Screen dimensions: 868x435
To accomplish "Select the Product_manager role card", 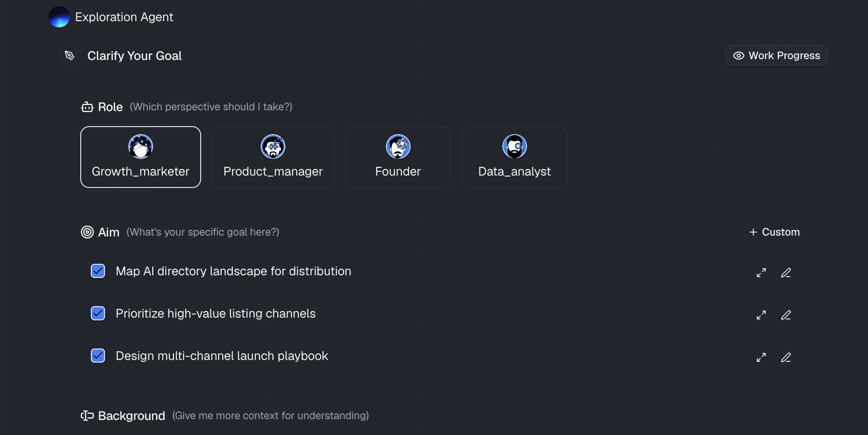I will (273, 157).
